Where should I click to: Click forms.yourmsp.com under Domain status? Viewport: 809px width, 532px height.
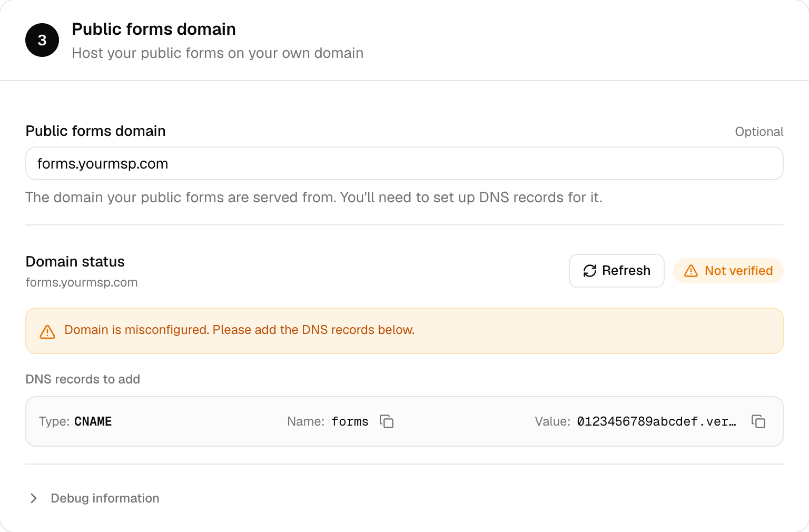(x=82, y=282)
